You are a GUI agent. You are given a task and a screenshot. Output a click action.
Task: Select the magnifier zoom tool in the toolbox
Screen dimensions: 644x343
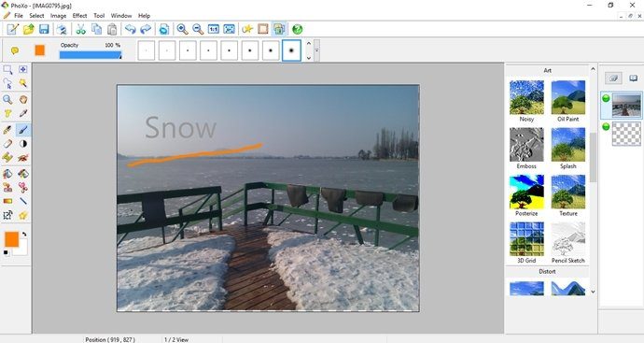[7, 99]
